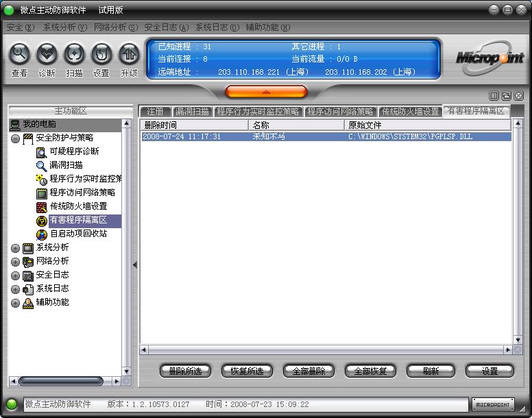Image resolution: width=532 pixels, height=418 pixels.
Task: Select 漏洞扫描 in the sidebar tree
Action: pos(66,165)
